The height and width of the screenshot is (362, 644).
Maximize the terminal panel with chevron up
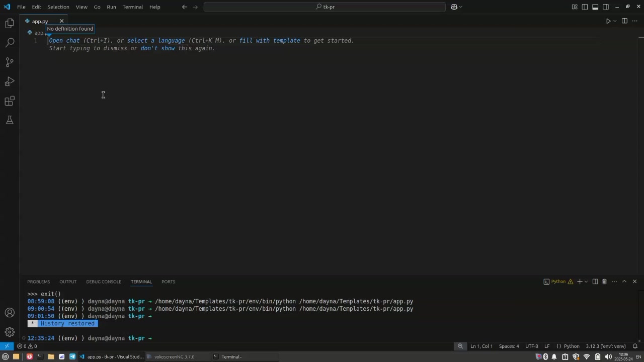pyautogui.click(x=624, y=282)
